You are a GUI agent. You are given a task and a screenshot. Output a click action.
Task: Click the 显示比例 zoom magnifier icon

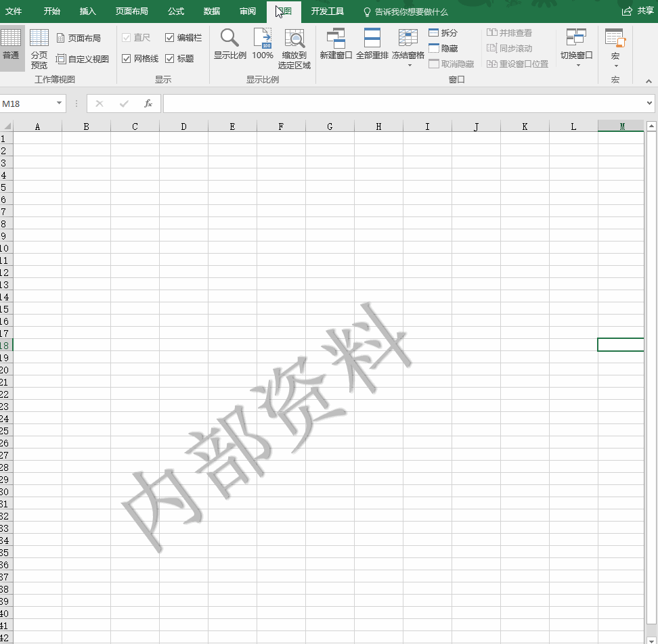[x=229, y=39]
